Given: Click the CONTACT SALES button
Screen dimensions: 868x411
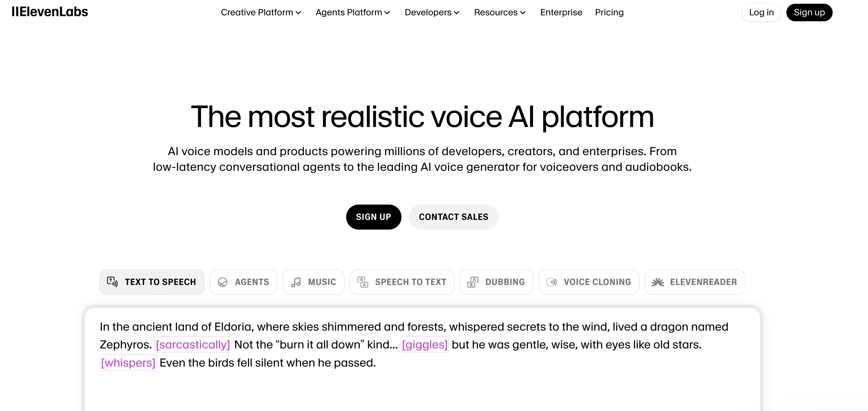Looking at the screenshot, I should tap(453, 217).
